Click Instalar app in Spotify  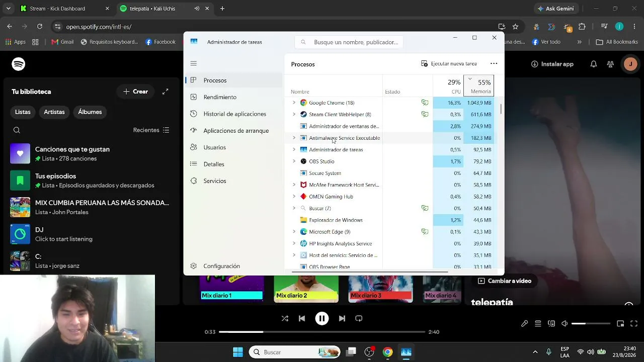pyautogui.click(x=552, y=64)
